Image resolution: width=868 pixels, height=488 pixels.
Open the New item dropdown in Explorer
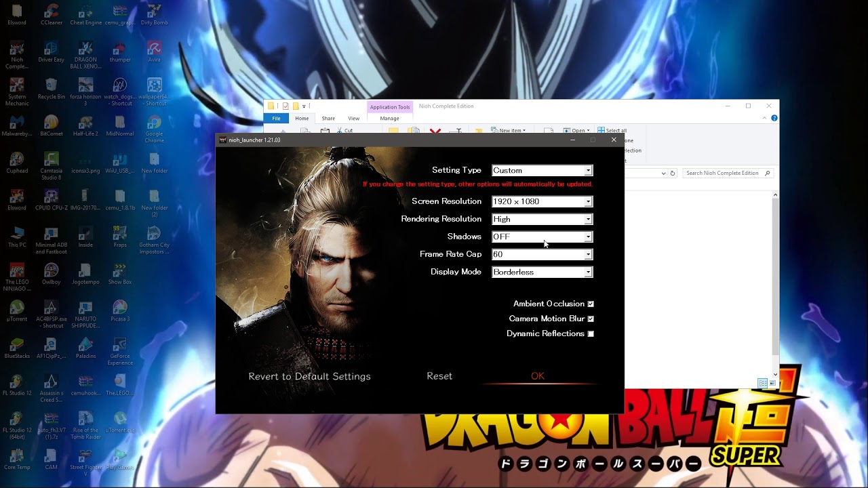508,130
